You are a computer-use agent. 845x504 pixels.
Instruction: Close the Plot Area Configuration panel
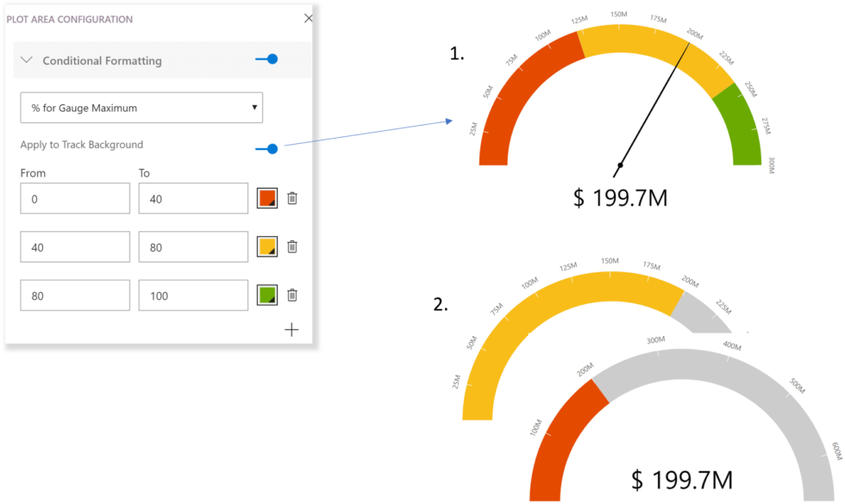coord(308,17)
